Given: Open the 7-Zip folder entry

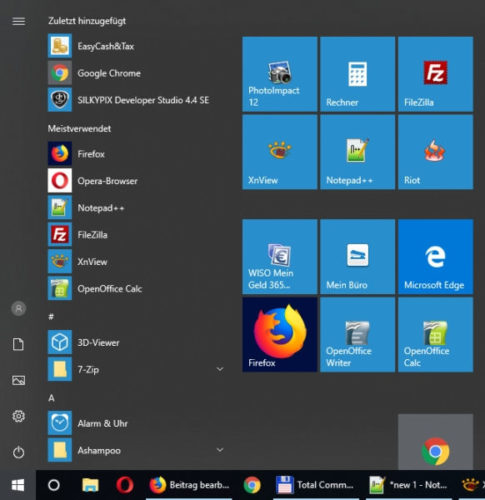Looking at the screenshot, I should tap(137, 369).
